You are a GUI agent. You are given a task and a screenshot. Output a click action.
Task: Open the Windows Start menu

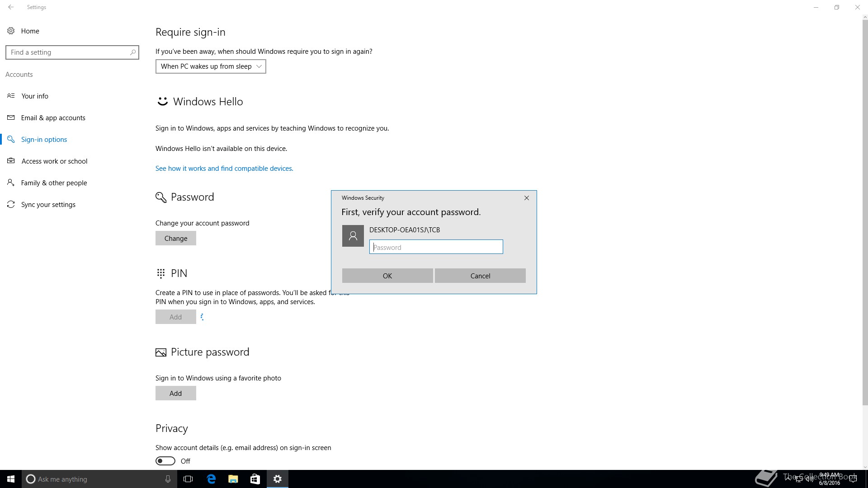[11, 479]
